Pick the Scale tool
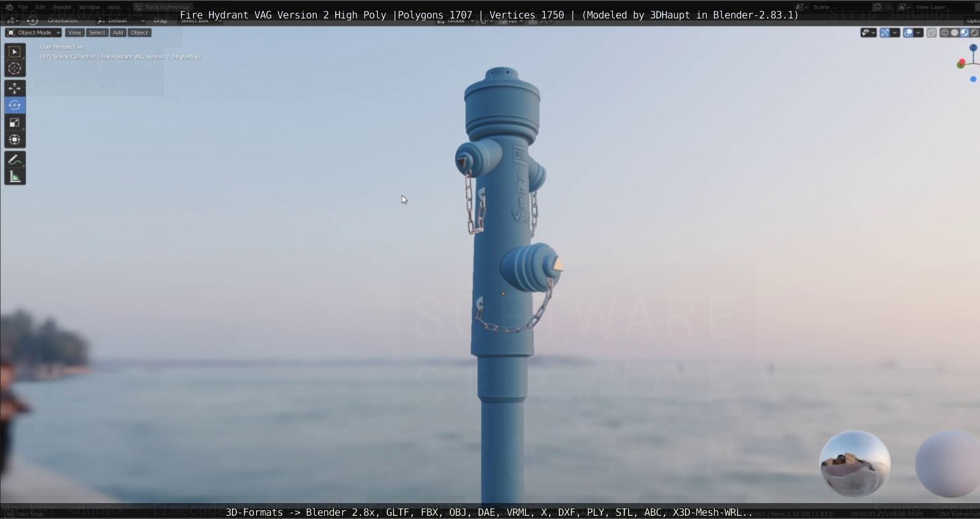Screen dimensions: 980x519 (x=15, y=122)
